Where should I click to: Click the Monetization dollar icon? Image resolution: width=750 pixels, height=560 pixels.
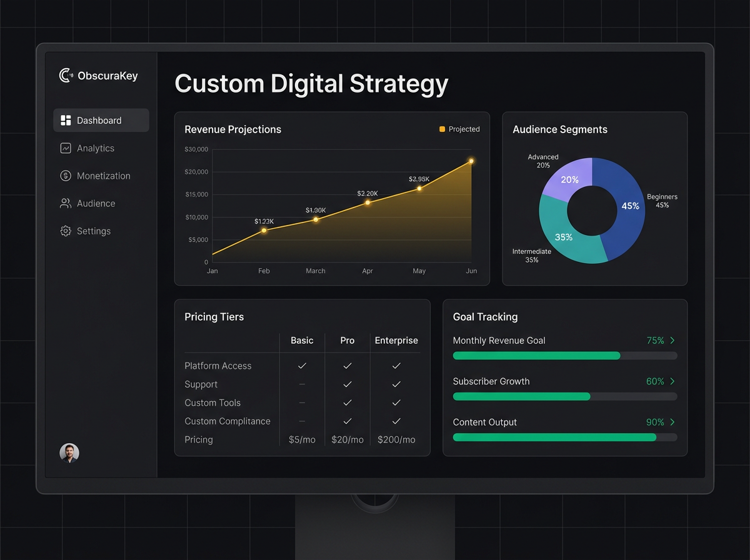pyautogui.click(x=66, y=176)
